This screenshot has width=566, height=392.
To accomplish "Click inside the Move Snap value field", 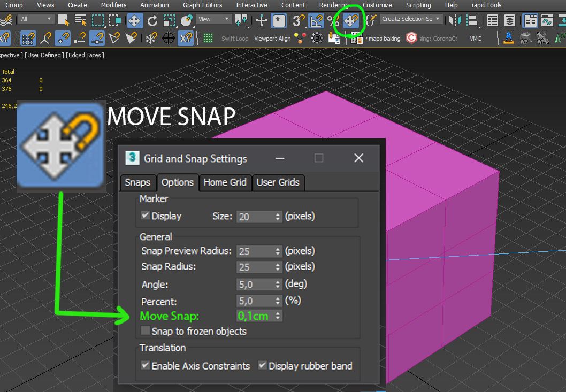I will coord(253,316).
